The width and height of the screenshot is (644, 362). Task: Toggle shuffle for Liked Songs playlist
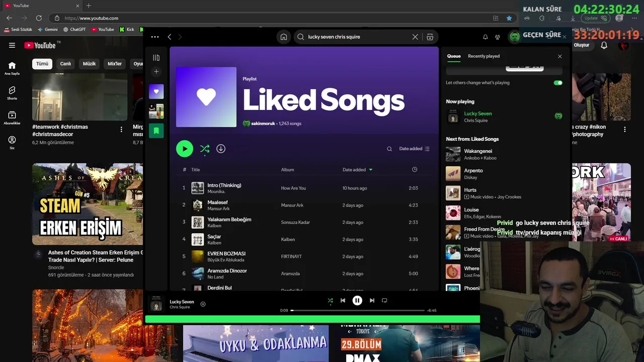pyautogui.click(x=205, y=149)
